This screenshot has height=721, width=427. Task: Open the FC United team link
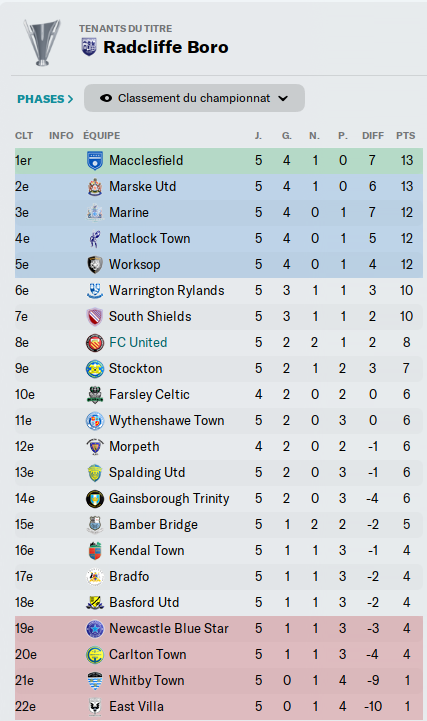[x=138, y=343]
